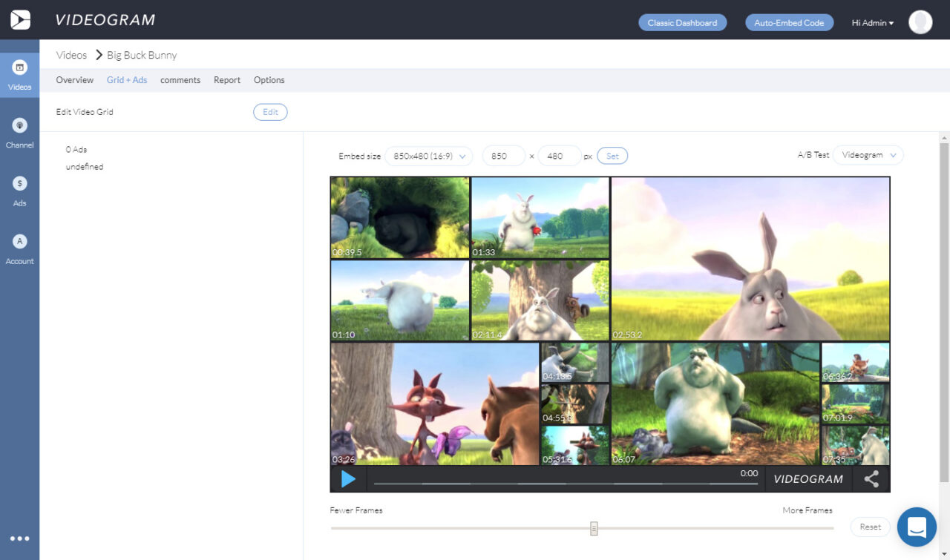
Task: Open the Ads section in the sidebar
Action: click(x=20, y=191)
